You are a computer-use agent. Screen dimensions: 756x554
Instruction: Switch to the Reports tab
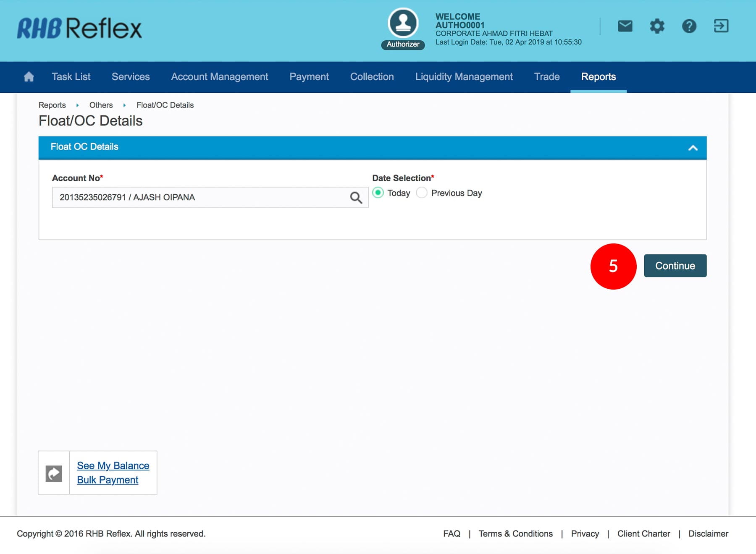(598, 77)
